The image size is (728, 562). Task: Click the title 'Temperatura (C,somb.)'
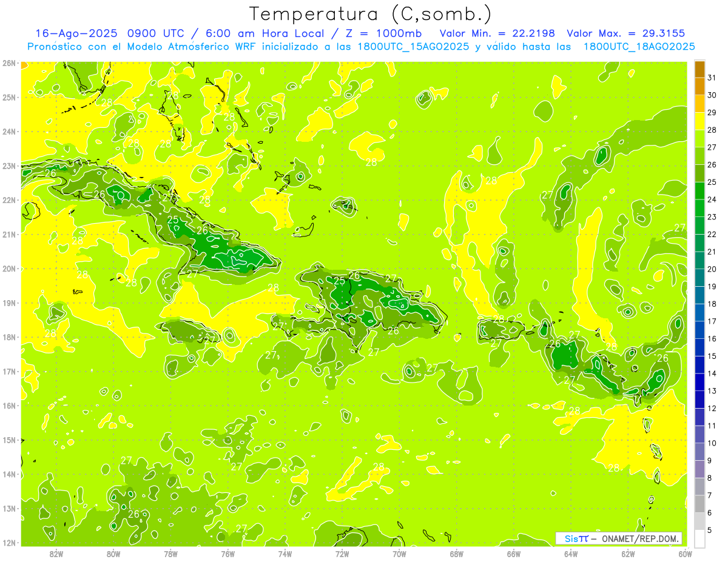click(x=370, y=14)
